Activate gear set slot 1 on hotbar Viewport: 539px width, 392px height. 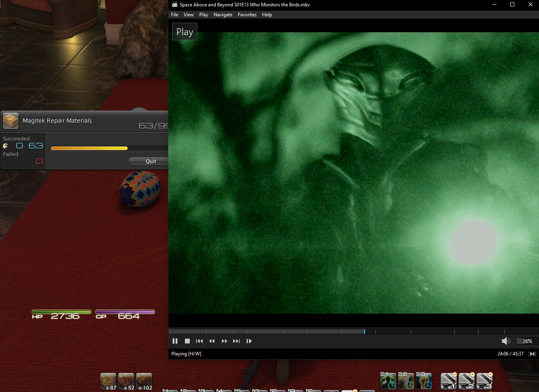coord(388,381)
